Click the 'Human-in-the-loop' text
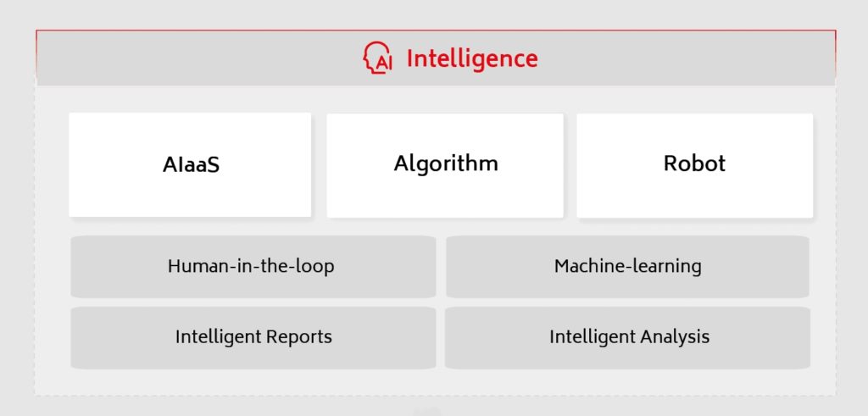The image size is (868, 416). point(251,266)
